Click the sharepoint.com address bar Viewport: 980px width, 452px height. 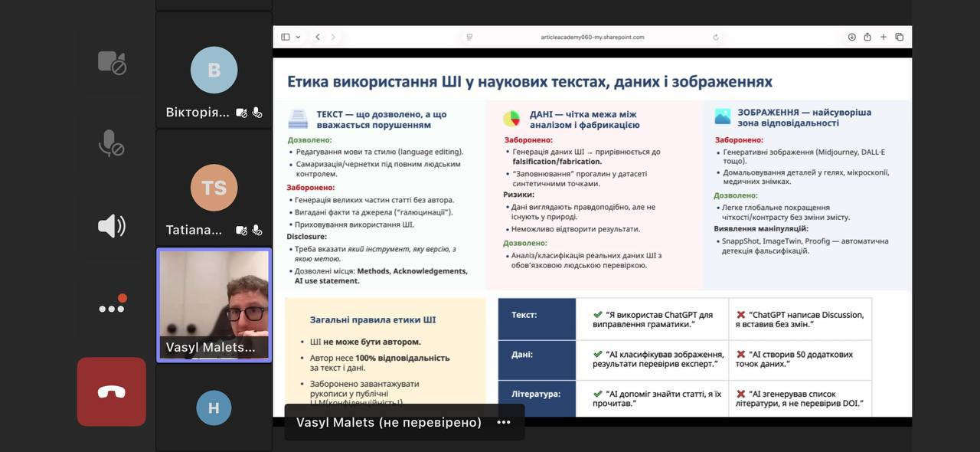[592, 37]
